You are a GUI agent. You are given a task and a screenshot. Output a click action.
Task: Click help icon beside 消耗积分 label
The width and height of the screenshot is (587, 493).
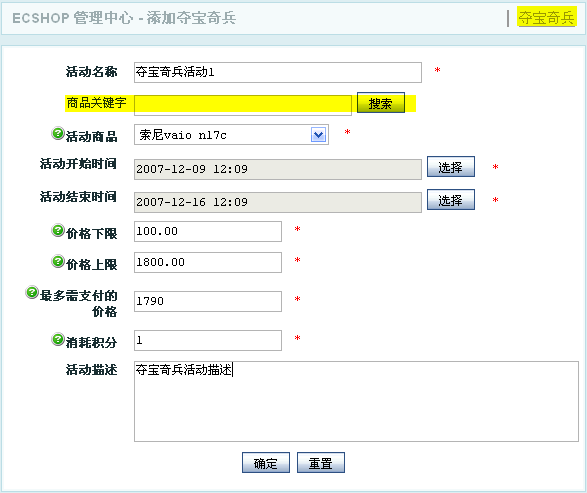click(58, 339)
